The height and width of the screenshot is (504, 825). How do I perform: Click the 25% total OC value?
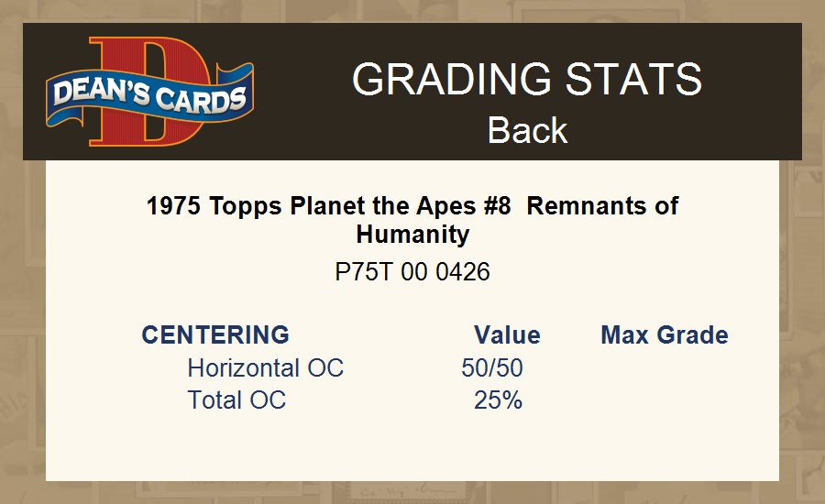coord(498,400)
